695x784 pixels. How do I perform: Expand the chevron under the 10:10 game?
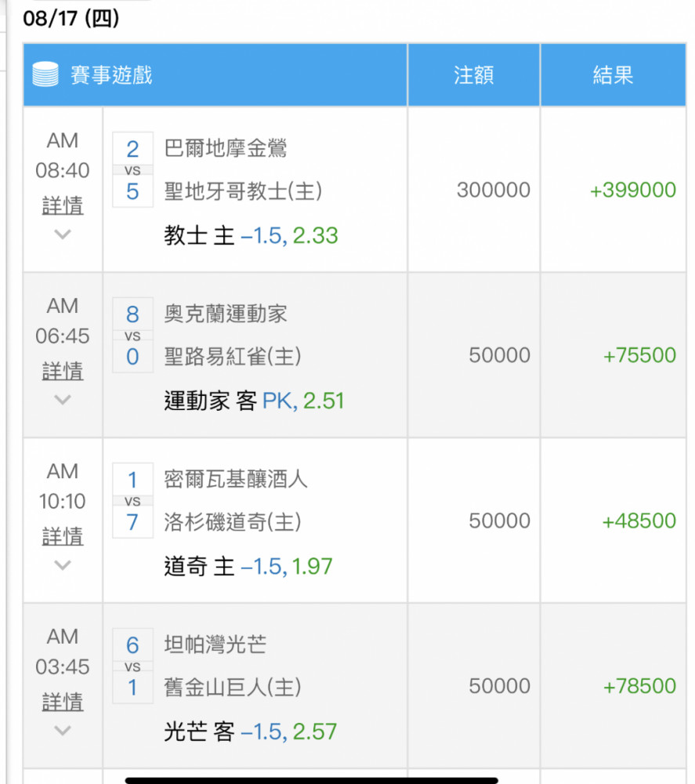coord(63,564)
